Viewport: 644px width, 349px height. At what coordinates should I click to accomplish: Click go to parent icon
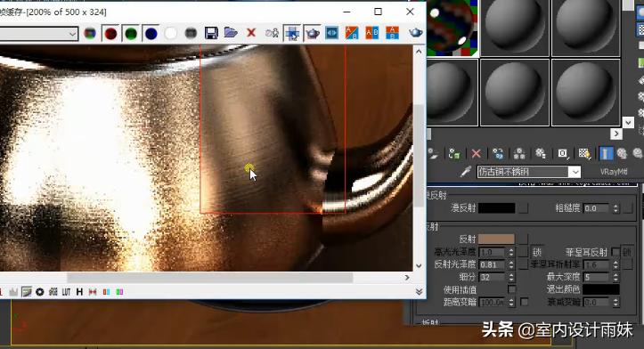[x=623, y=154]
